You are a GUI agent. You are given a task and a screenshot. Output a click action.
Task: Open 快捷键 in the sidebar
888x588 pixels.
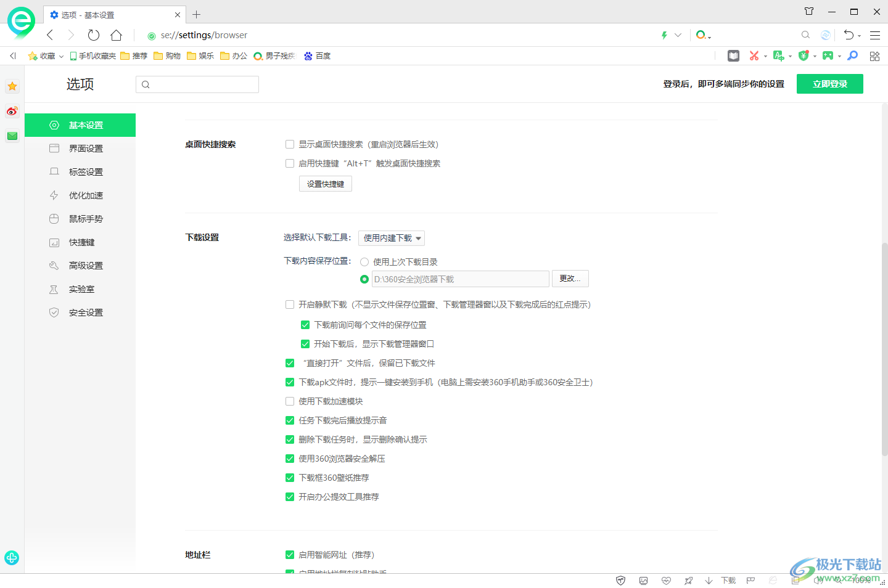pyautogui.click(x=80, y=242)
